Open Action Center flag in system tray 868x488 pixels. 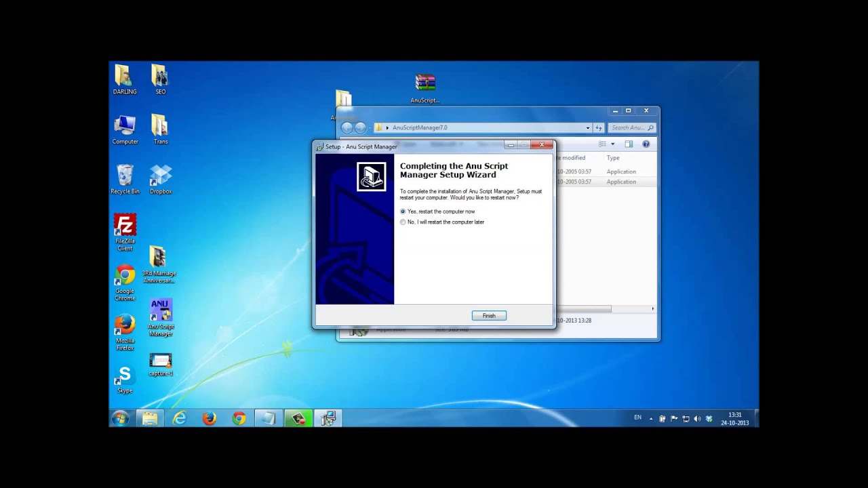tap(674, 418)
